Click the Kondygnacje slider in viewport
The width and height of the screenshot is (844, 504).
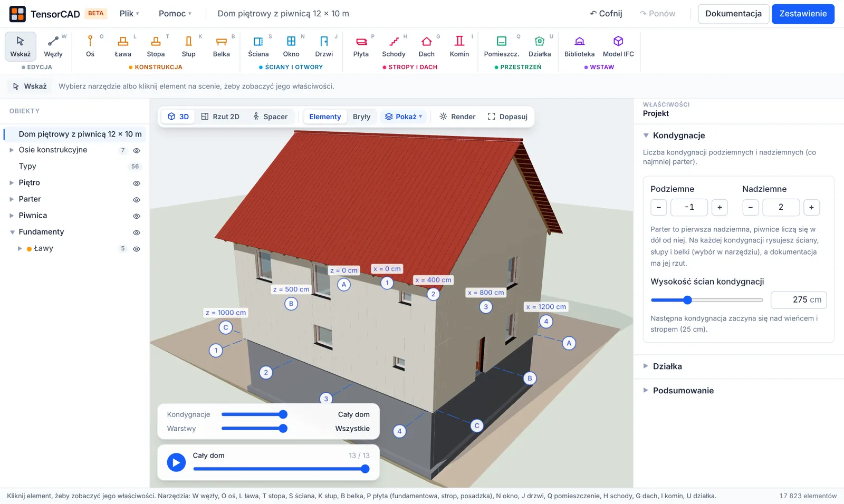click(x=254, y=414)
